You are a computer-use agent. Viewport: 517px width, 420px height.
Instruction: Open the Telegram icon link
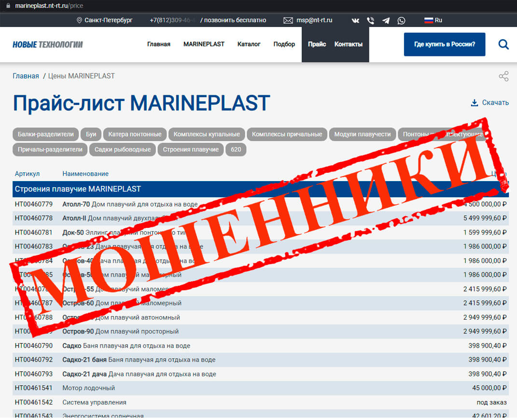point(386,20)
